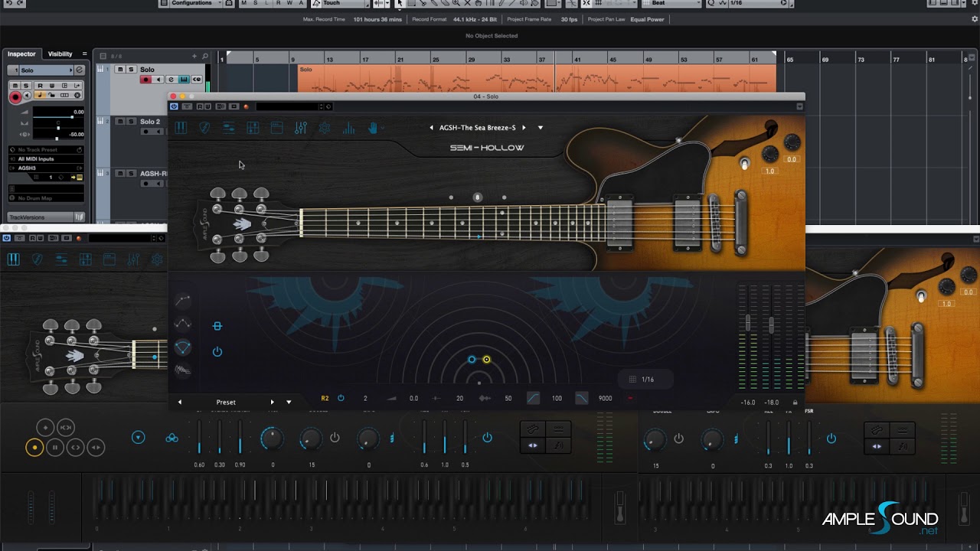Open the guitar pick tab player icon
The width and height of the screenshot is (980, 551).
(204, 128)
